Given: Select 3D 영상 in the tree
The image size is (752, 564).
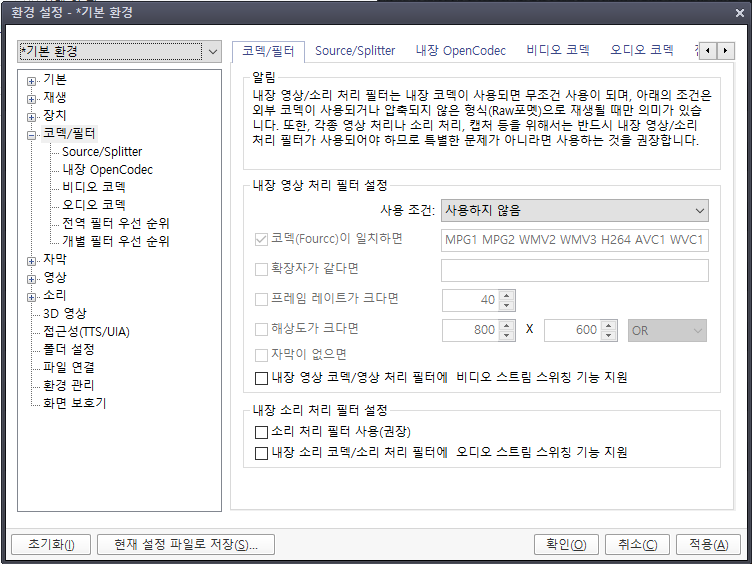Looking at the screenshot, I should 65,314.
